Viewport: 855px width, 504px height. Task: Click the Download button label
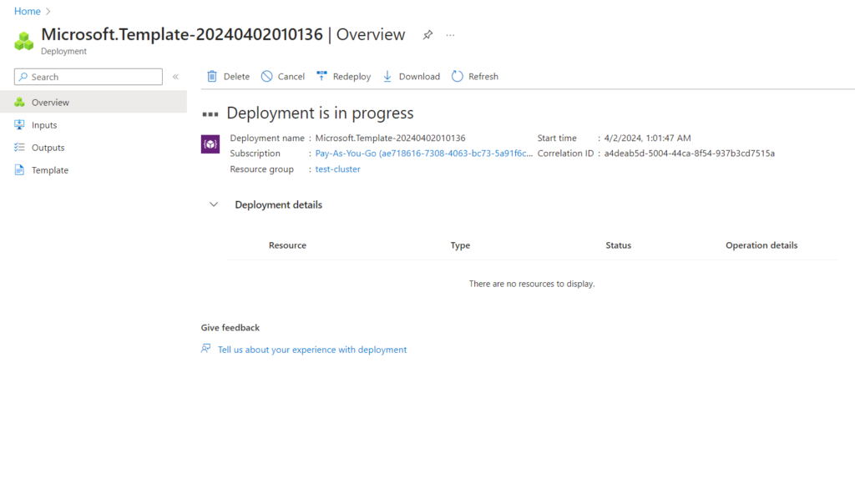[419, 76]
